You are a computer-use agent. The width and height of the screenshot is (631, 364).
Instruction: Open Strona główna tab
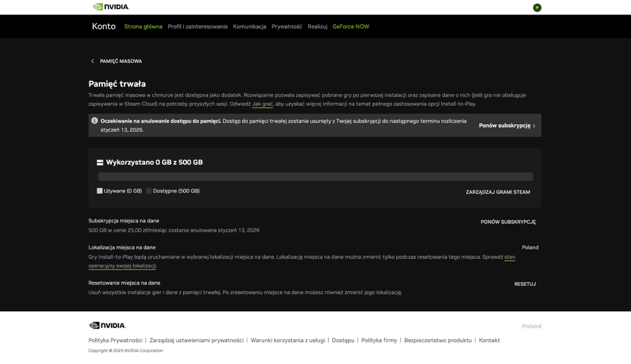143,27
